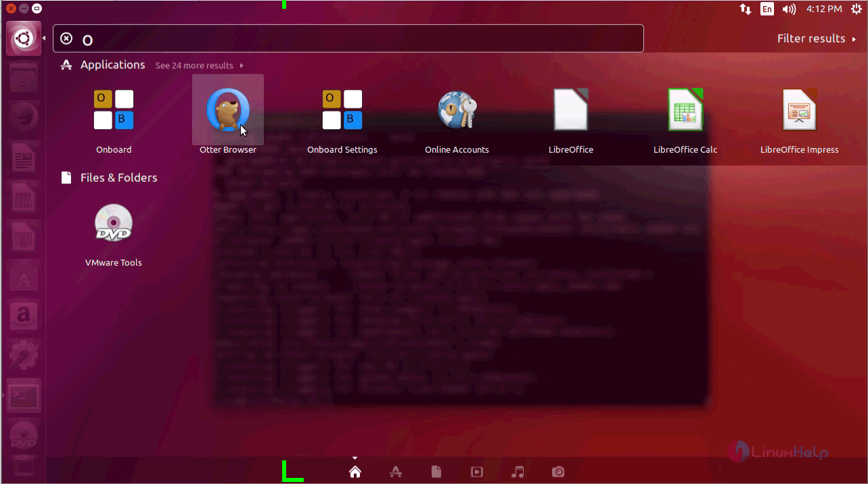This screenshot has height=484, width=868.
Task: Switch to the Home lens
Action: click(355, 472)
